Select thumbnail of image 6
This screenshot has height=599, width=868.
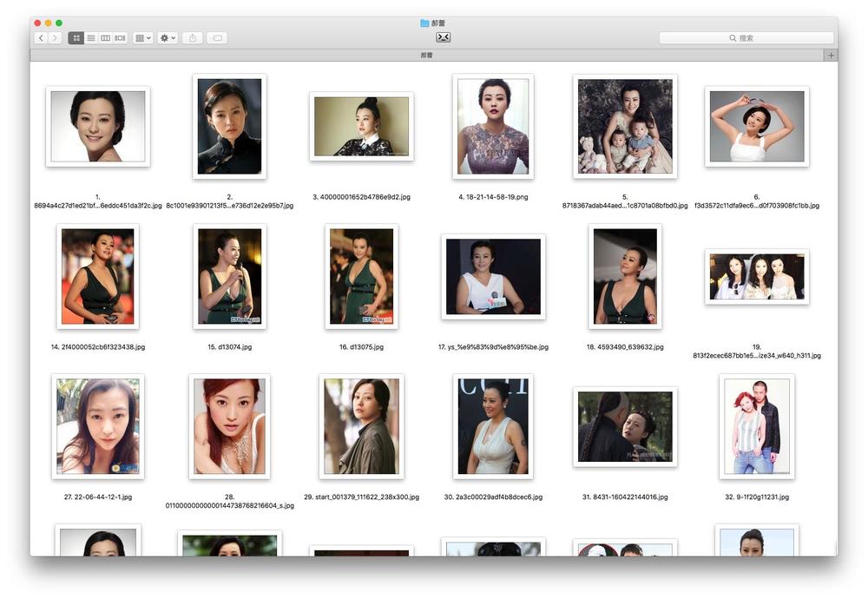pos(757,126)
